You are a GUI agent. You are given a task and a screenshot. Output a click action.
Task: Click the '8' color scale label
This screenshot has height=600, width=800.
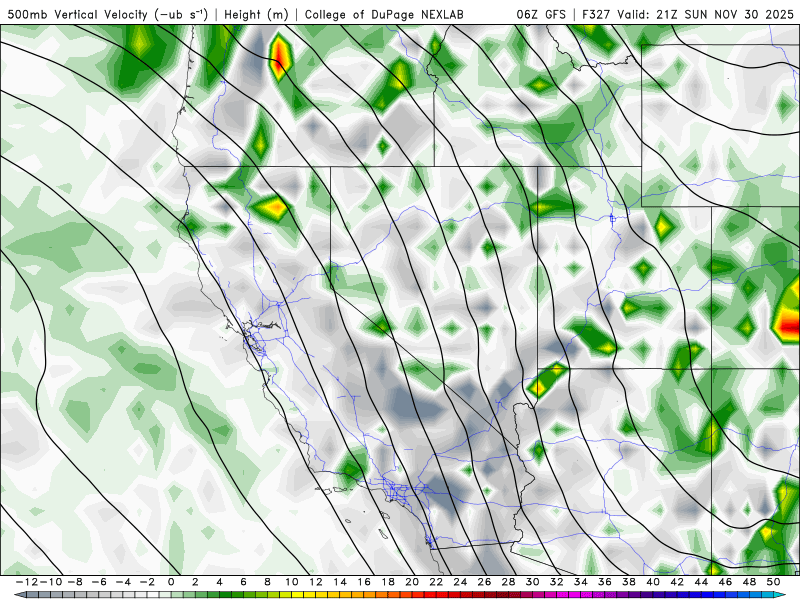(x=267, y=582)
